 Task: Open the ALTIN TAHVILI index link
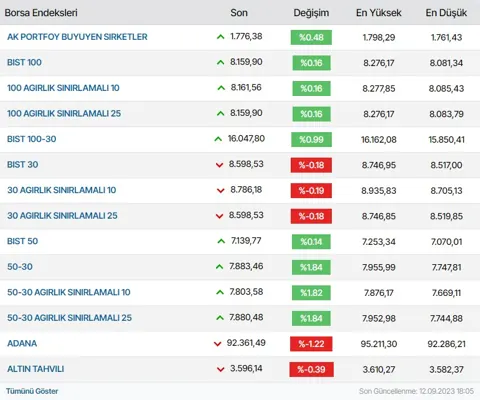point(36,369)
